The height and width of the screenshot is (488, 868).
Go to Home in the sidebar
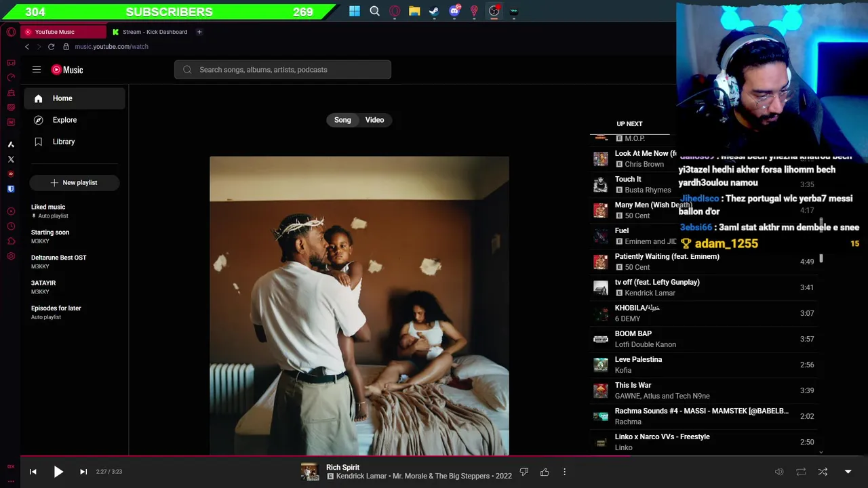click(x=75, y=98)
